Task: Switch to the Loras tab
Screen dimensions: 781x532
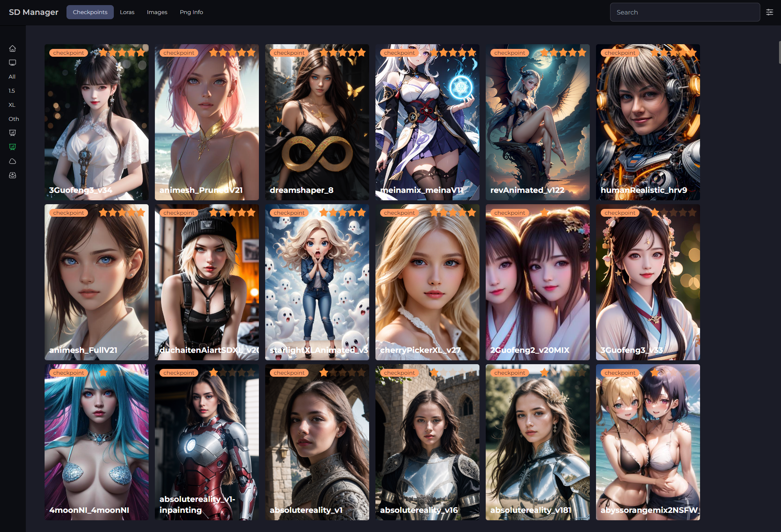Action: tap(127, 12)
